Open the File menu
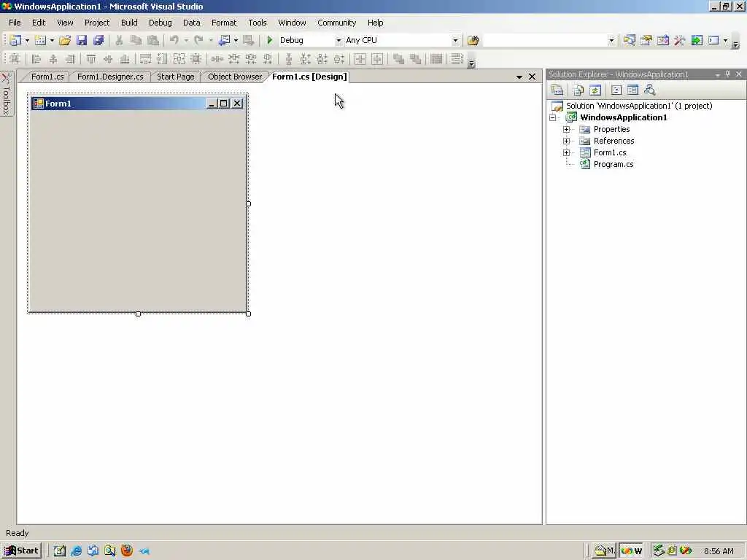Image resolution: width=747 pixels, height=560 pixels. click(x=15, y=23)
